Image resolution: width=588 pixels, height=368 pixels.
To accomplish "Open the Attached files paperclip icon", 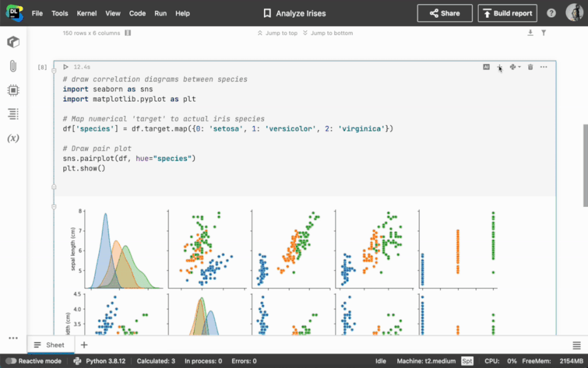I will click(13, 66).
